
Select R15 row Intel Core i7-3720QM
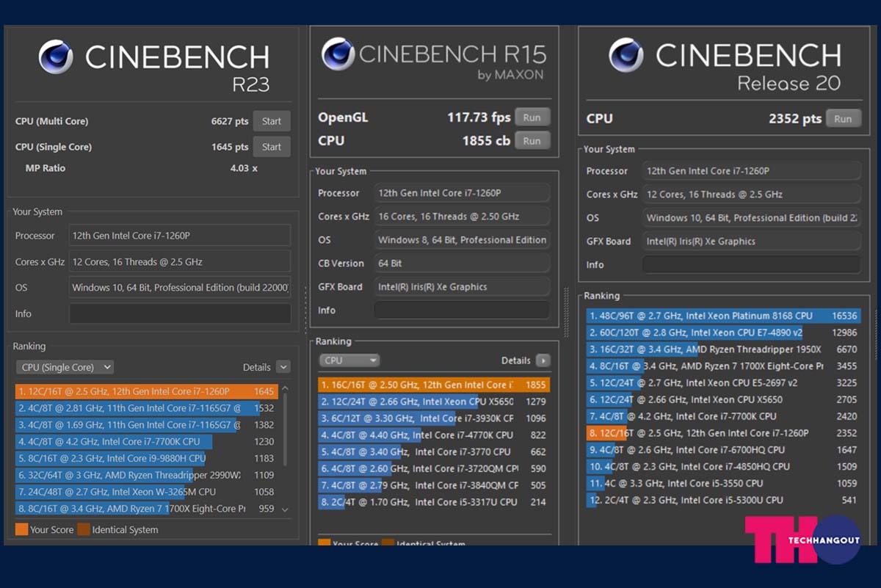(434, 469)
